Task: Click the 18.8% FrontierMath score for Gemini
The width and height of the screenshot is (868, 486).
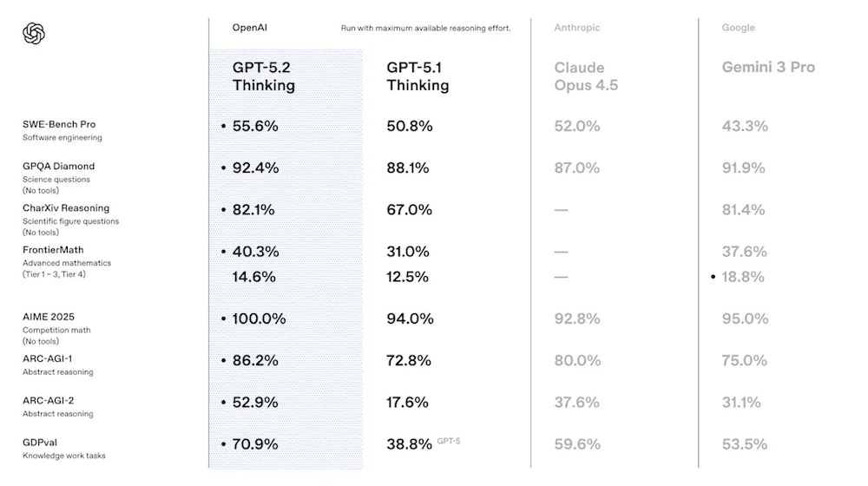Action: click(744, 277)
